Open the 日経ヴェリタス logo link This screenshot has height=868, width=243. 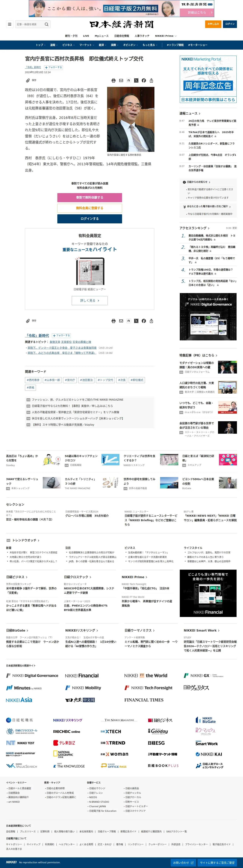(196, 687)
